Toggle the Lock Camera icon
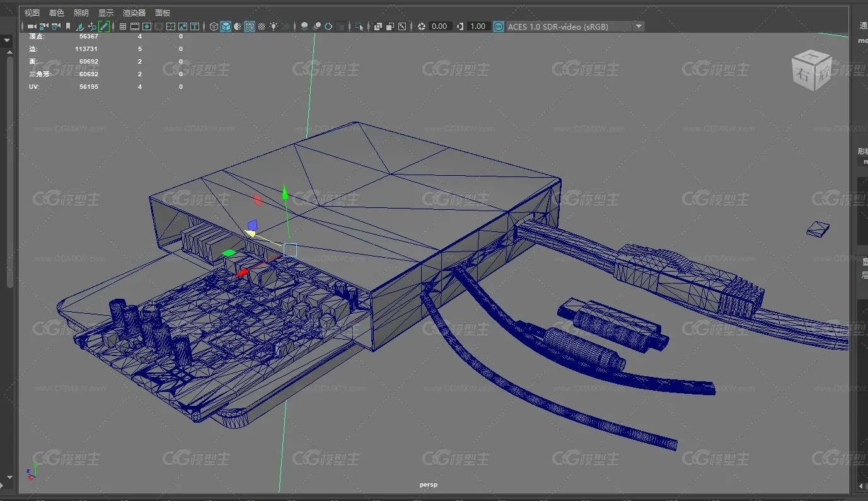 pos(43,26)
